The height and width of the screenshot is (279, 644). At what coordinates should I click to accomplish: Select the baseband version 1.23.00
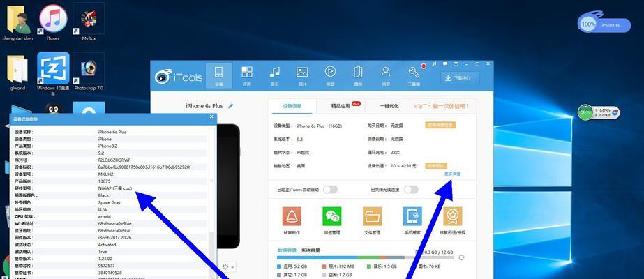(105, 259)
